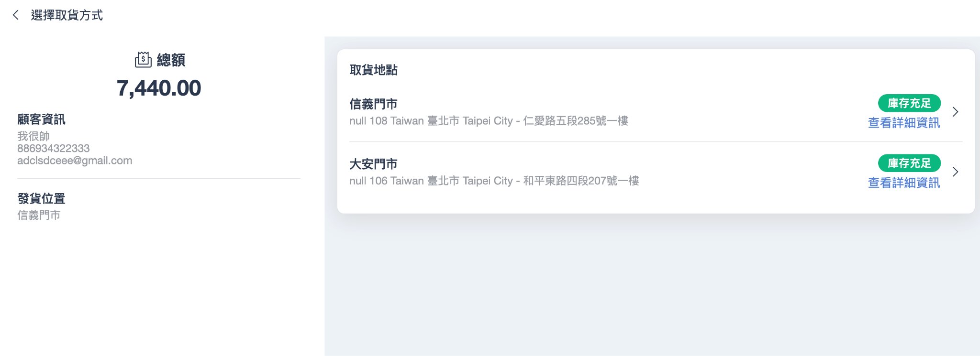
Task: Select 信義門市 pickup location name
Action: tap(373, 104)
